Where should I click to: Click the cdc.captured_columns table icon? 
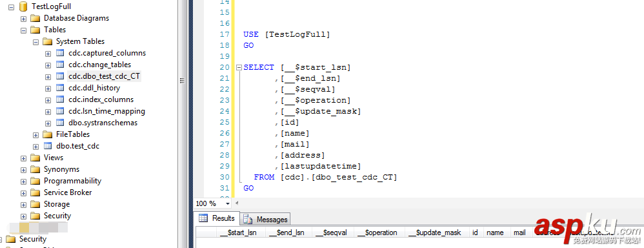coord(60,53)
